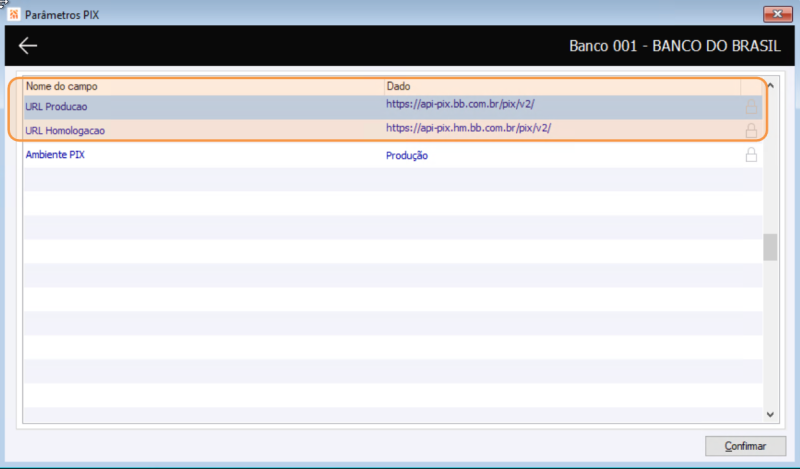Click the Nome do campo column header
800x469 pixels.
click(204, 86)
